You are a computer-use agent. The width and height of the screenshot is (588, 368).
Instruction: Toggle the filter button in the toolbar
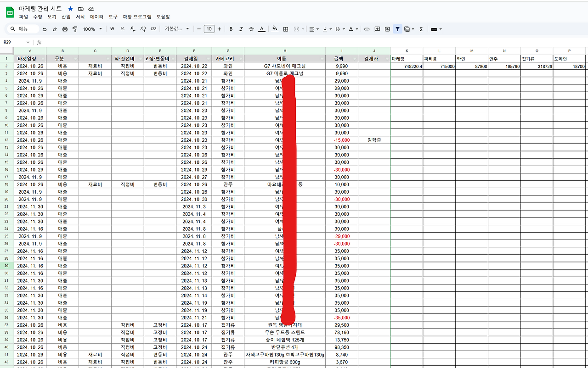(397, 29)
